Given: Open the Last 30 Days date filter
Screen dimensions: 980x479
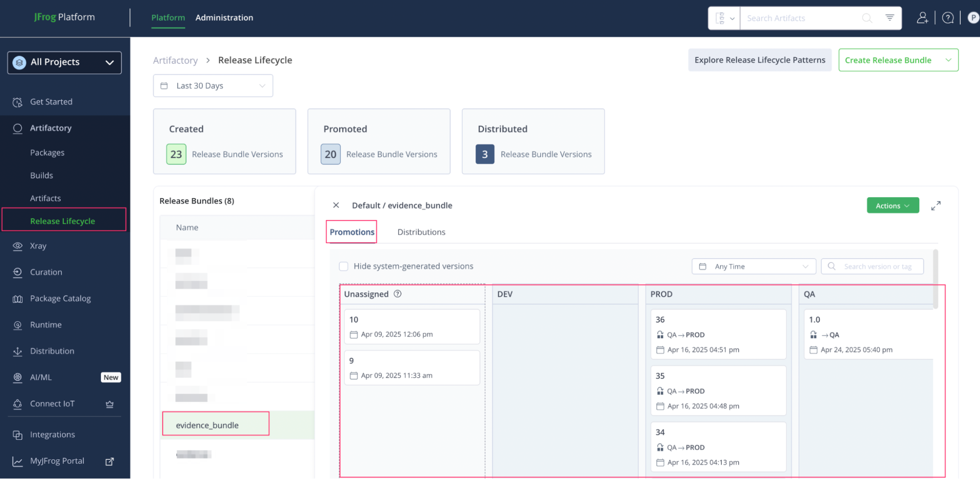Looking at the screenshot, I should [213, 86].
